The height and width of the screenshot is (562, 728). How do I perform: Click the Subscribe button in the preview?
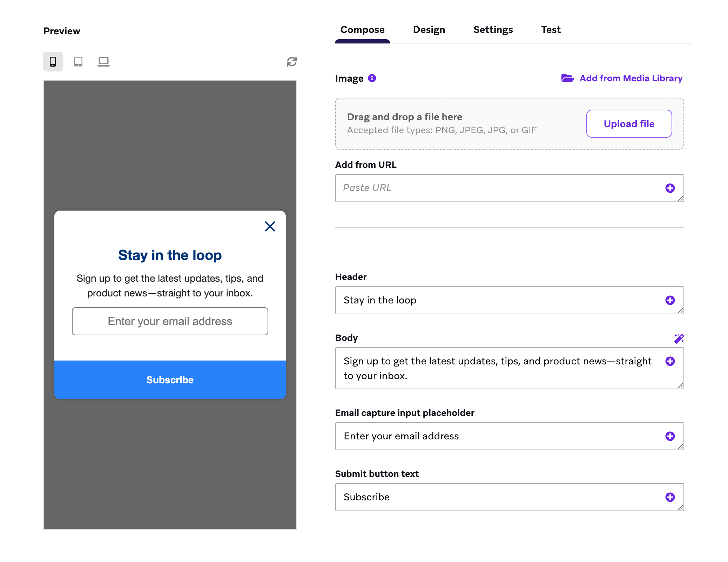click(x=170, y=379)
